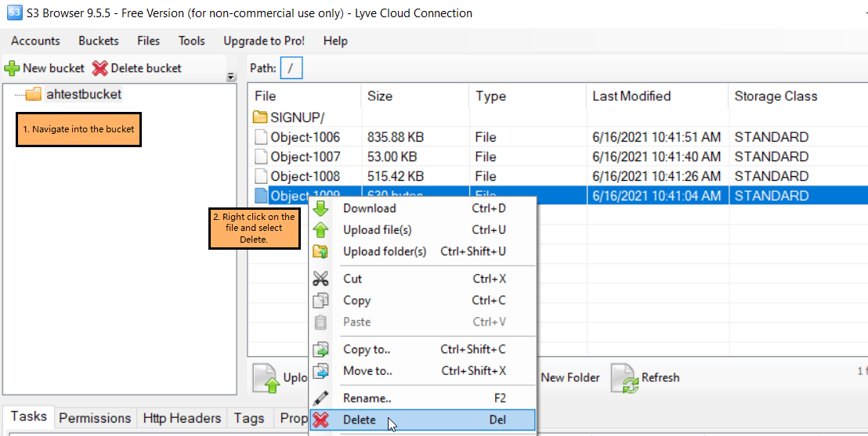Click the New Folder button
Screen dimensions: 868x436
pyautogui.click(x=570, y=377)
